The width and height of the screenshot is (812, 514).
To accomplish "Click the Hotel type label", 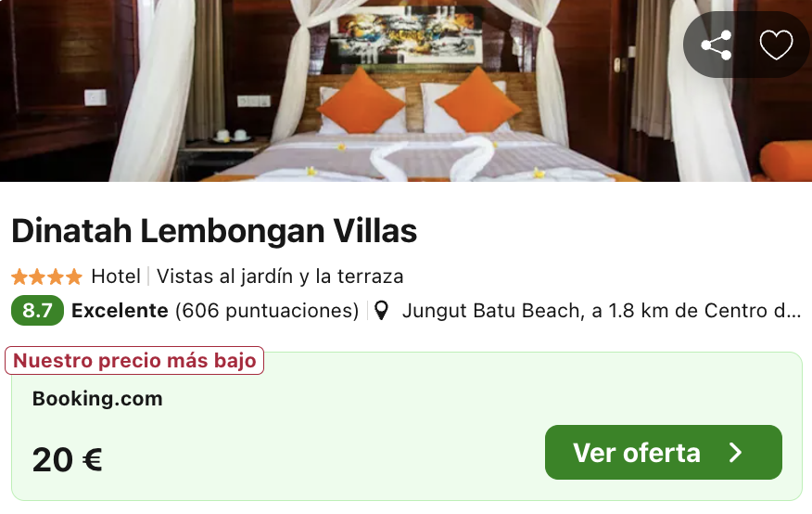I will [116, 276].
